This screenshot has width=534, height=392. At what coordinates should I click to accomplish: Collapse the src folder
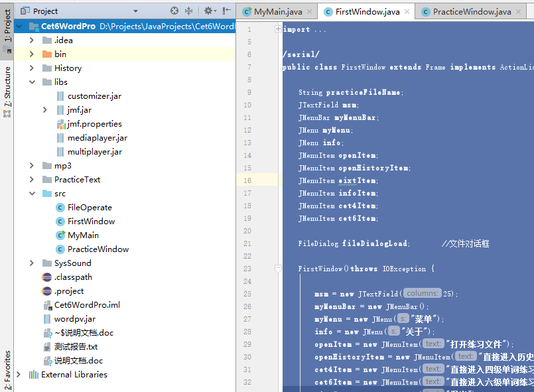(31, 194)
